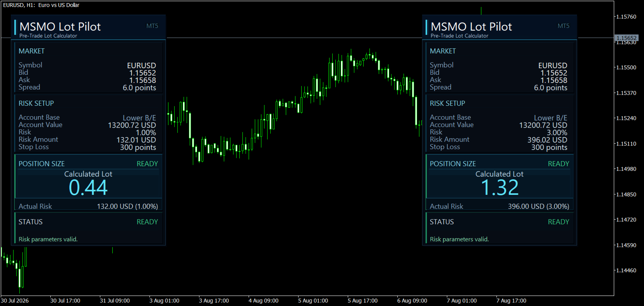The image size is (644, 306).
Task: Select the Risk Amount 396.02 USD
Action: (547, 140)
